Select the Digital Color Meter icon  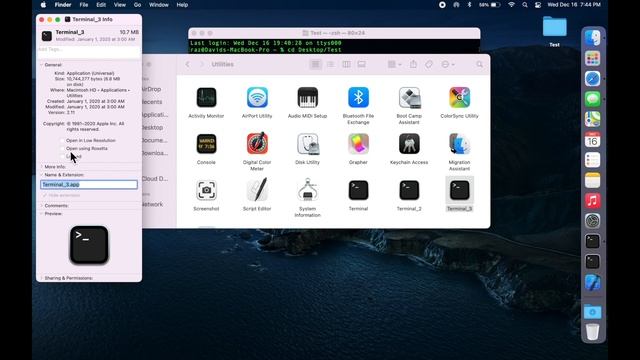click(x=257, y=144)
